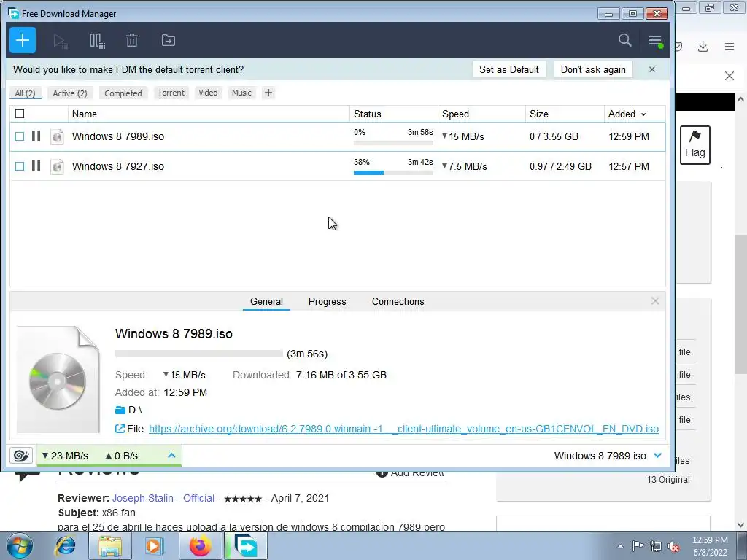Screen dimensions: 747x560
Task: Collapse details via Windows 8 7989.iso chevron
Action: (658, 455)
